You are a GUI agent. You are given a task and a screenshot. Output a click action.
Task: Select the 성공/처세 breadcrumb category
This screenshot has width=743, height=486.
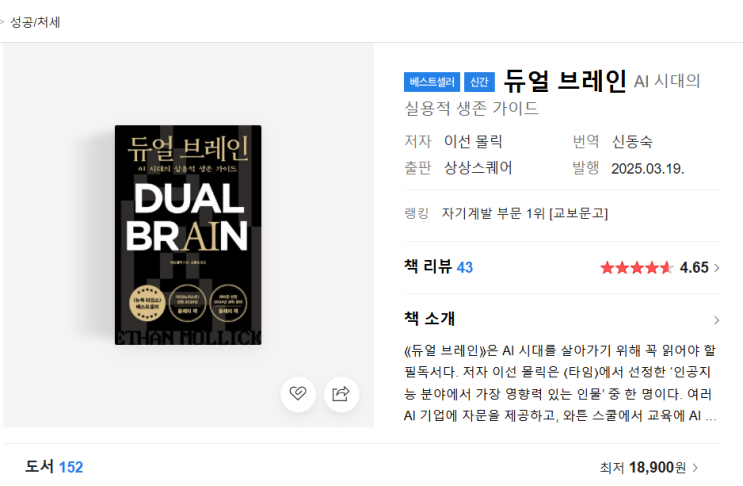(x=35, y=22)
